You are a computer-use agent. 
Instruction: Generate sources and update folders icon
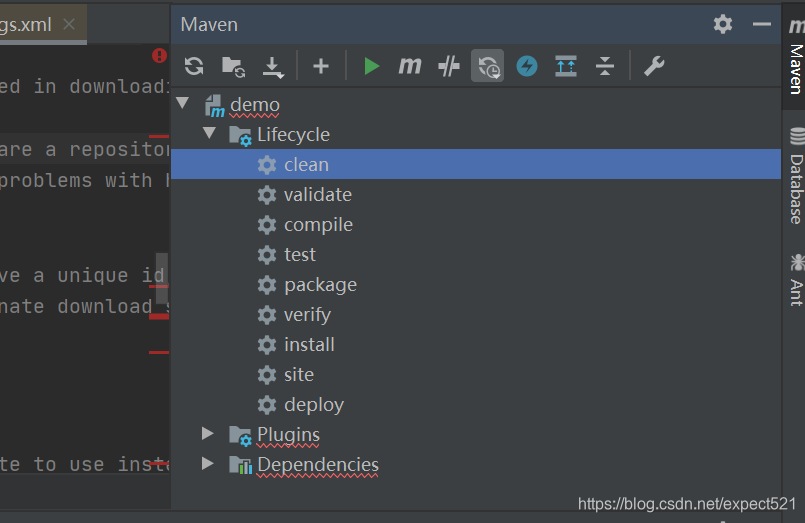point(233,66)
